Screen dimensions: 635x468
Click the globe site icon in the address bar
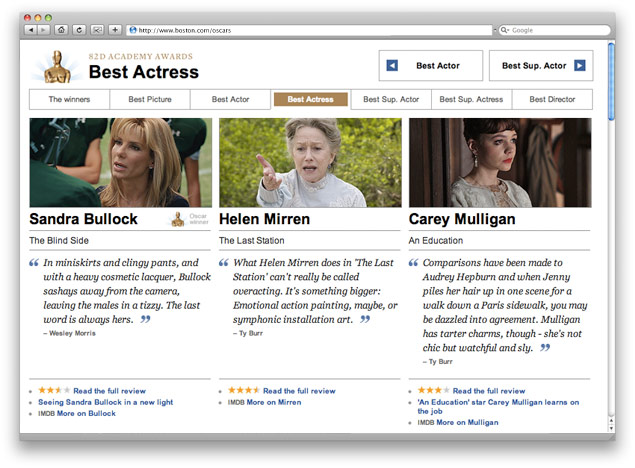click(133, 30)
